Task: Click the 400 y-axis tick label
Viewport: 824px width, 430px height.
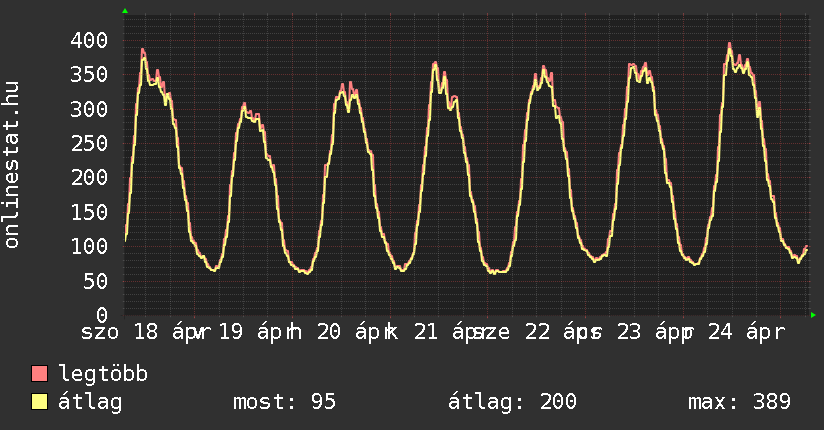Action: 88,41
